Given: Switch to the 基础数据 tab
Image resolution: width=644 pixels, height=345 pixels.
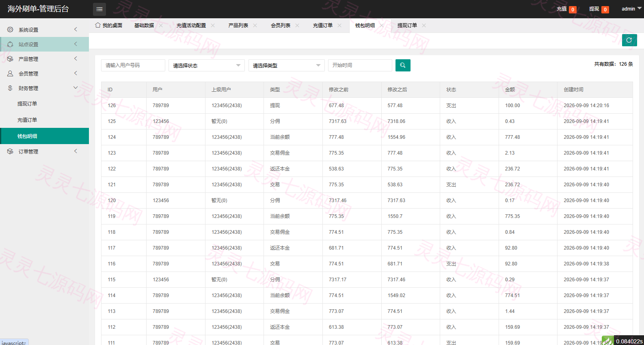Looking at the screenshot, I should click(x=144, y=25).
